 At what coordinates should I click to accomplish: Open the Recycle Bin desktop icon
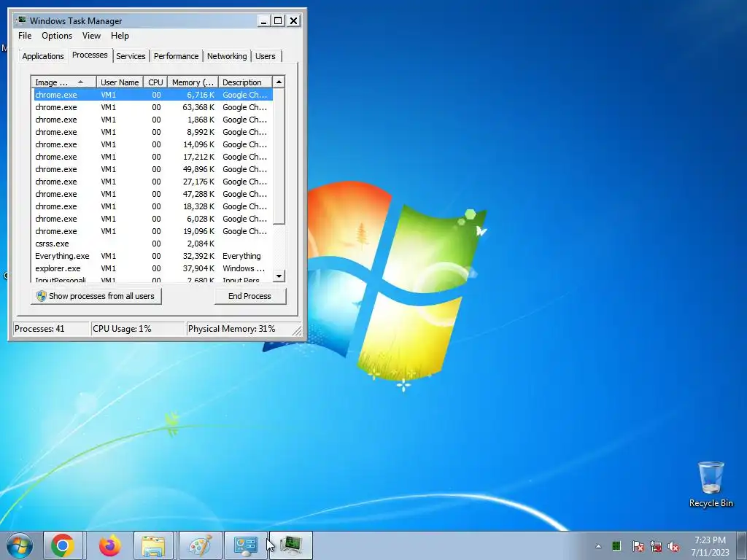[x=711, y=484]
